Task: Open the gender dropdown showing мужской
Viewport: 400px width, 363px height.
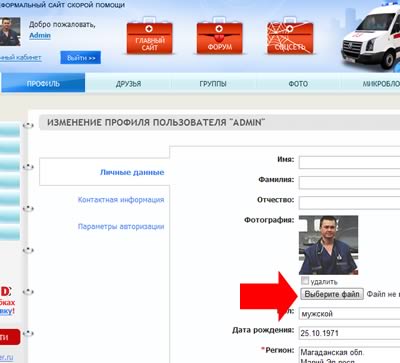Action: (x=349, y=314)
